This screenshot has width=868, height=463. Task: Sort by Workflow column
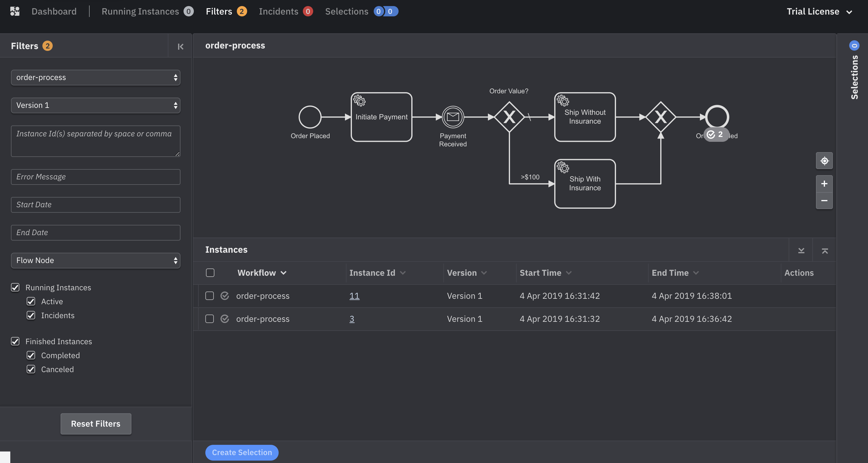262,272
